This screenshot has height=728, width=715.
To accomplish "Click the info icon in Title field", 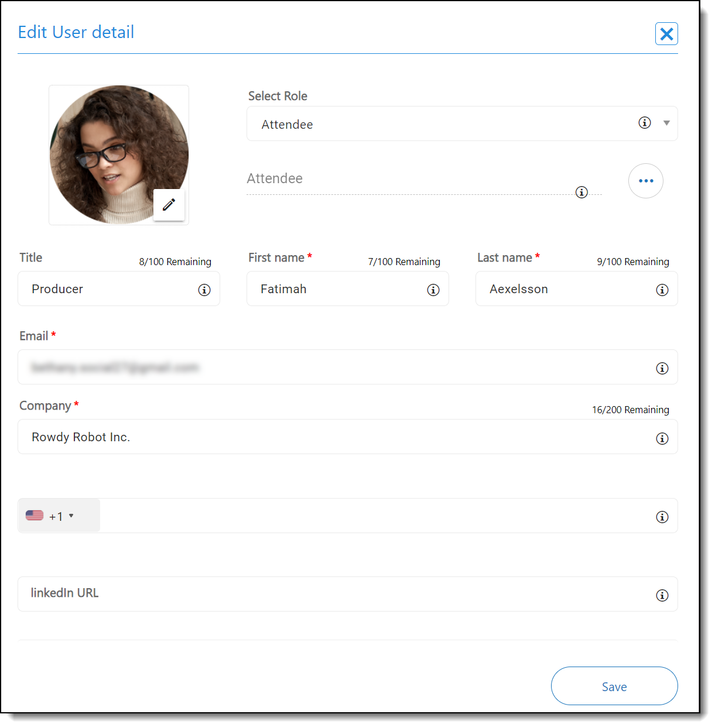I will (x=204, y=290).
